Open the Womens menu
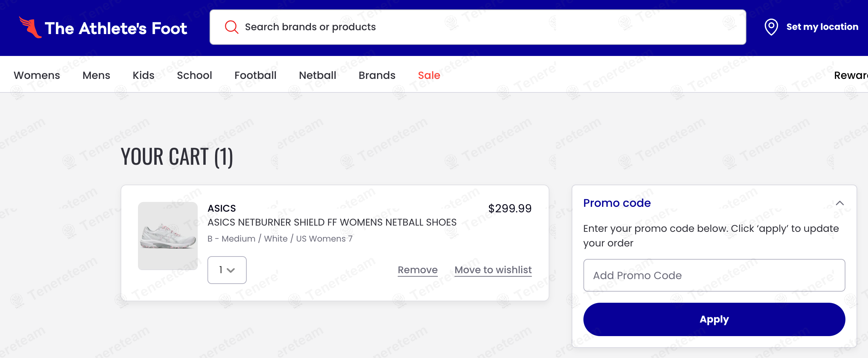The height and width of the screenshot is (358, 868). [37, 75]
